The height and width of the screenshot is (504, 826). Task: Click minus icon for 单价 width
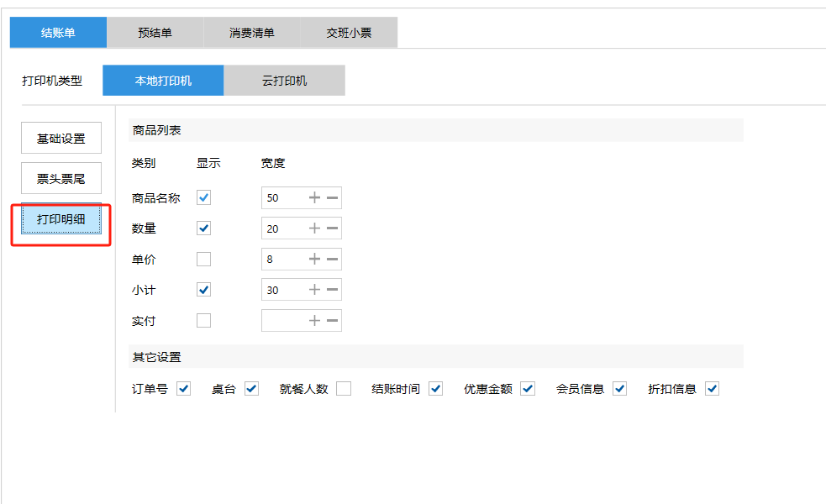[333, 260]
